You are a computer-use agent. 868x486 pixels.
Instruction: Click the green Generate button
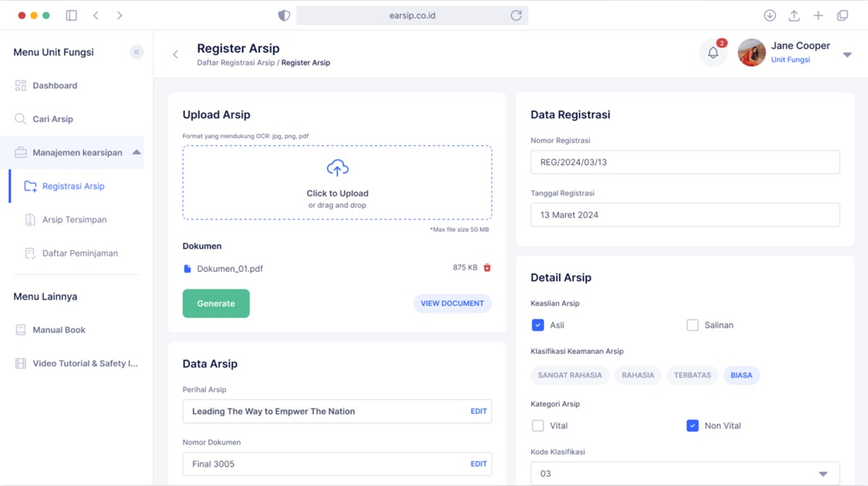[x=216, y=304]
